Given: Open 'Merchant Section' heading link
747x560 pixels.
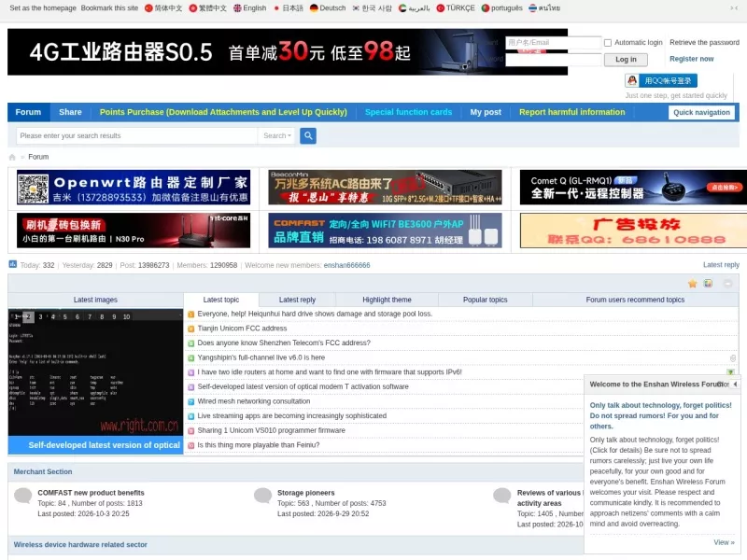Looking at the screenshot, I should coord(43,472).
